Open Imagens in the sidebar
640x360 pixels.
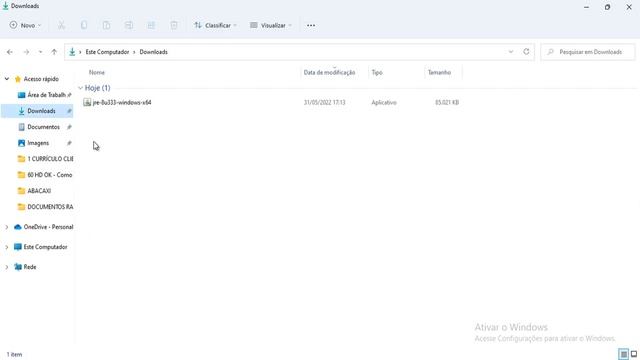38,143
